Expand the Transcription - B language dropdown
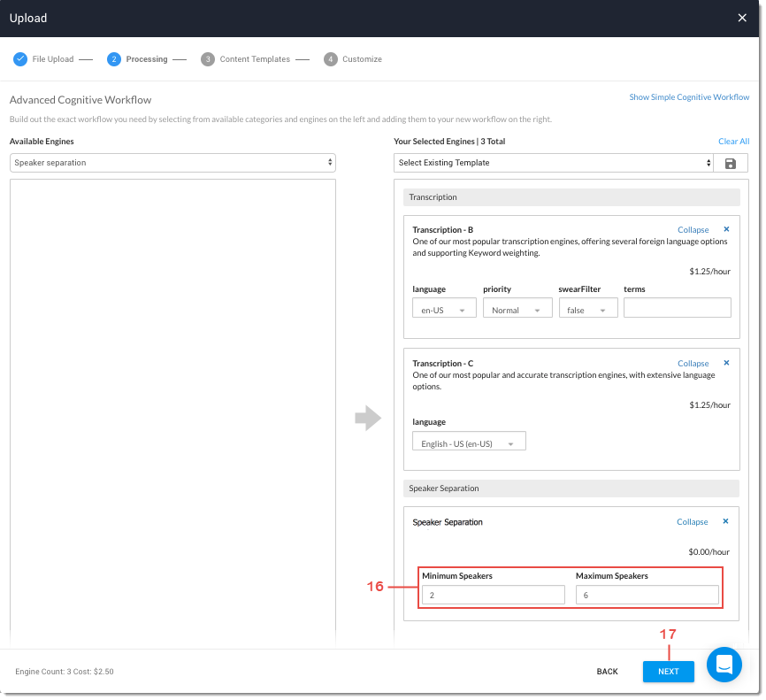This screenshot has height=700, width=766. tap(444, 310)
